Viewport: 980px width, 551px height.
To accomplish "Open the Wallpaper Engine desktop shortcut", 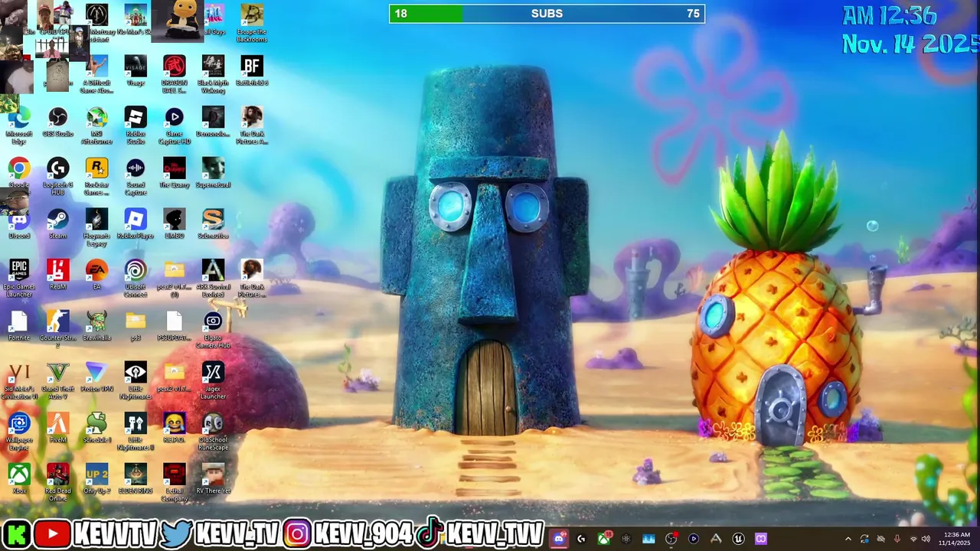I will click(19, 432).
